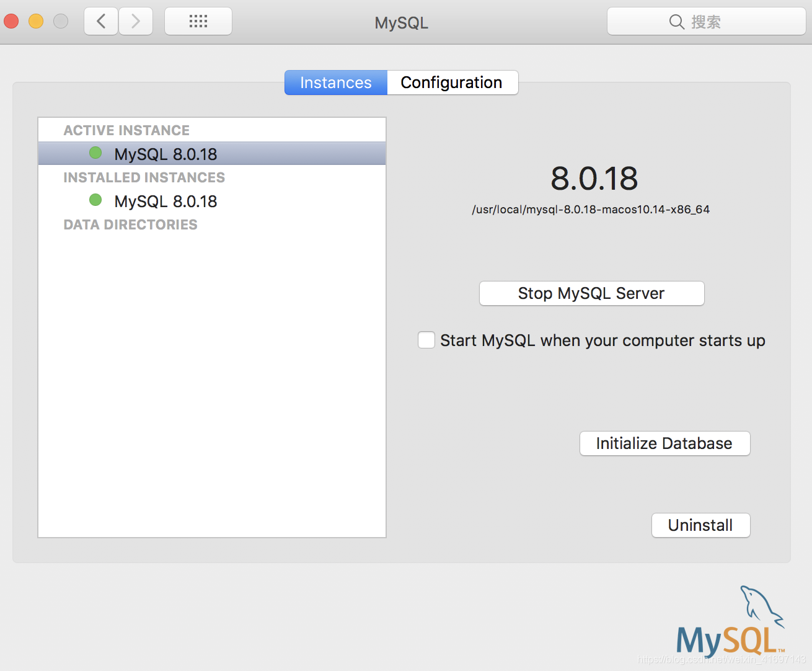Show all preferences with grid icon
The width and height of the screenshot is (812, 671).
(x=198, y=22)
